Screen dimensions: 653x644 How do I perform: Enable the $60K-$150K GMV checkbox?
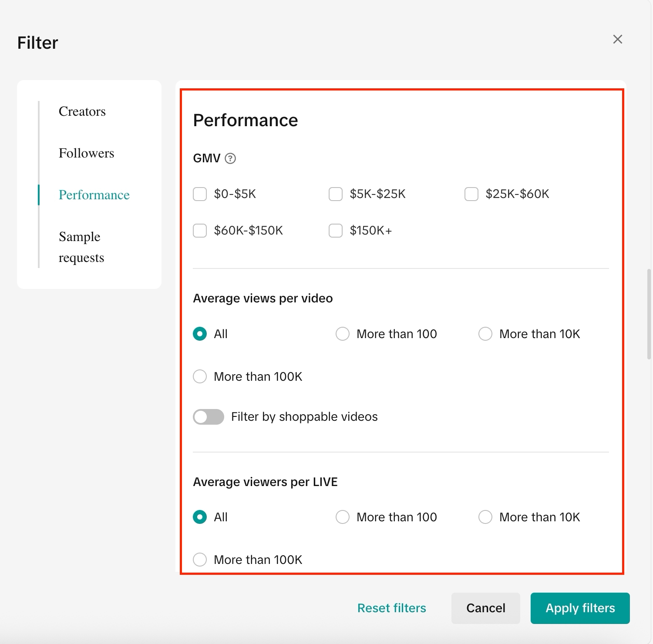(x=200, y=231)
